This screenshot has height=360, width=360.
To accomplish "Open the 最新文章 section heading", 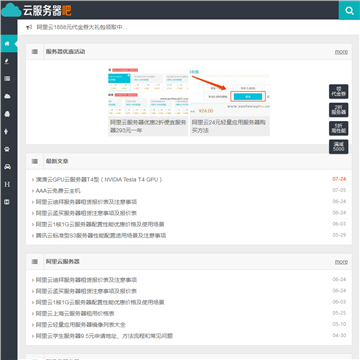I will click(x=57, y=161).
